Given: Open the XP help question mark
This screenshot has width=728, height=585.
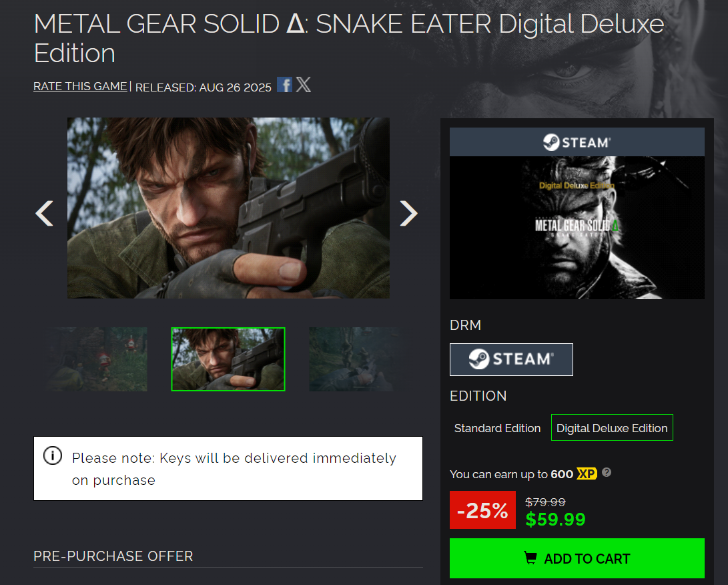Looking at the screenshot, I should (607, 473).
